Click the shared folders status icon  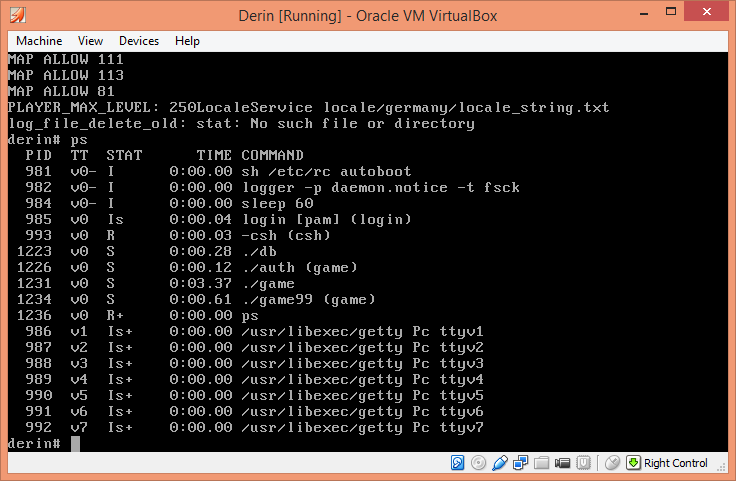pyautogui.click(x=541, y=463)
